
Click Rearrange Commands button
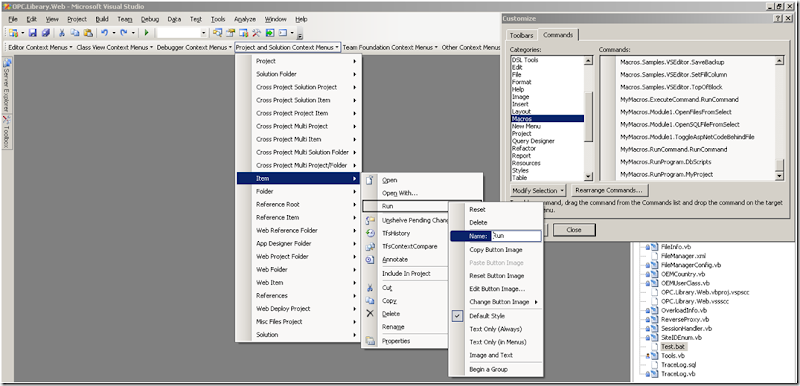609,190
